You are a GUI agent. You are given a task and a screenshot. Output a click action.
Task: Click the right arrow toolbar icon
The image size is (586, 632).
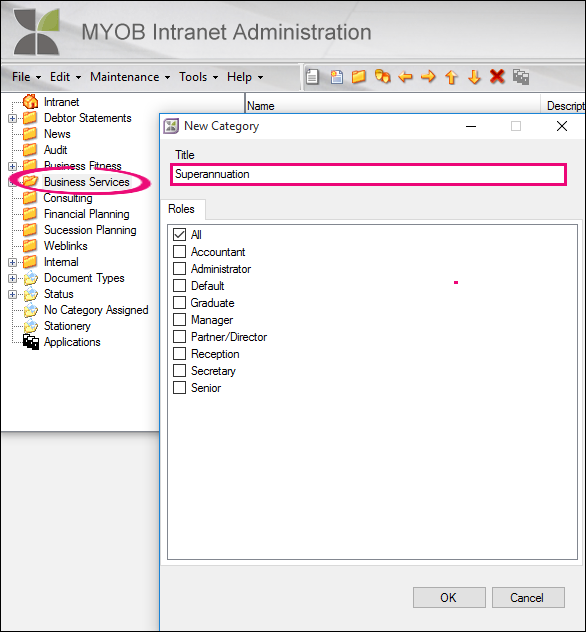[x=428, y=76]
